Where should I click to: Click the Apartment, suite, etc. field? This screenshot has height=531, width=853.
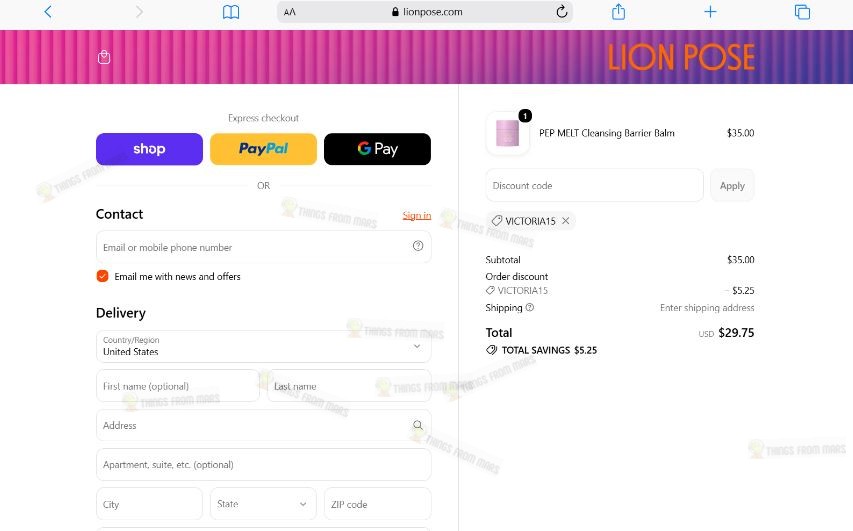pos(263,465)
